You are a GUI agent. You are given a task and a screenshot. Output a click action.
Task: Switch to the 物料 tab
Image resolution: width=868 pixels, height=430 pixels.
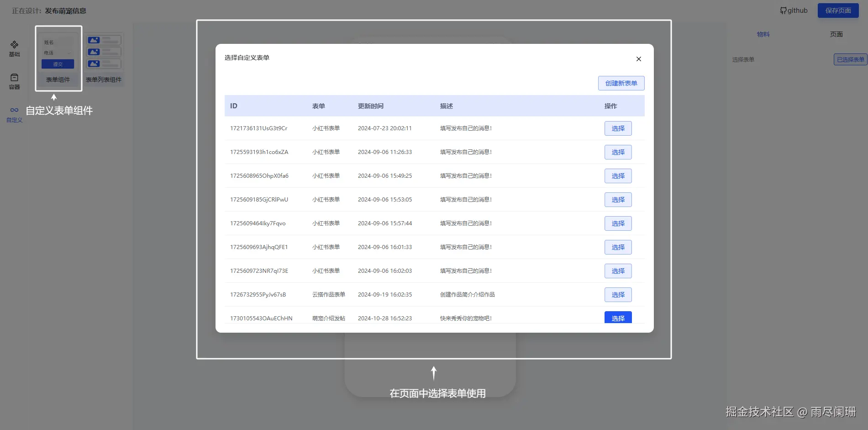click(x=763, y=34)
